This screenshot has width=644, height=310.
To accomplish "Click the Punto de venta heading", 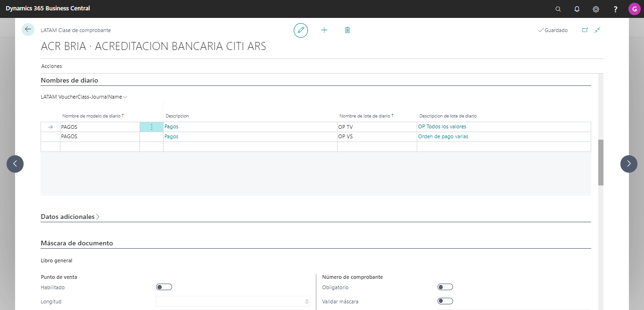I will click(59, 277).
